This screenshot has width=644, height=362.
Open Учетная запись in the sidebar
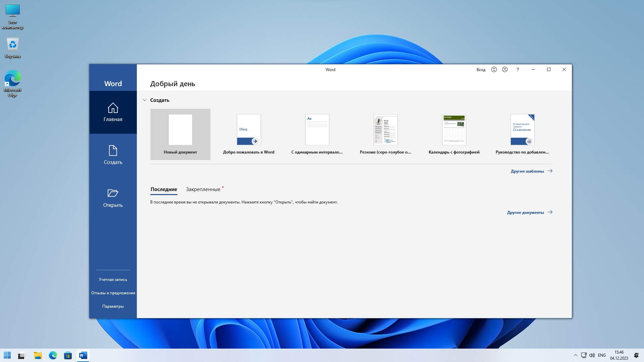tap(113, 280)
